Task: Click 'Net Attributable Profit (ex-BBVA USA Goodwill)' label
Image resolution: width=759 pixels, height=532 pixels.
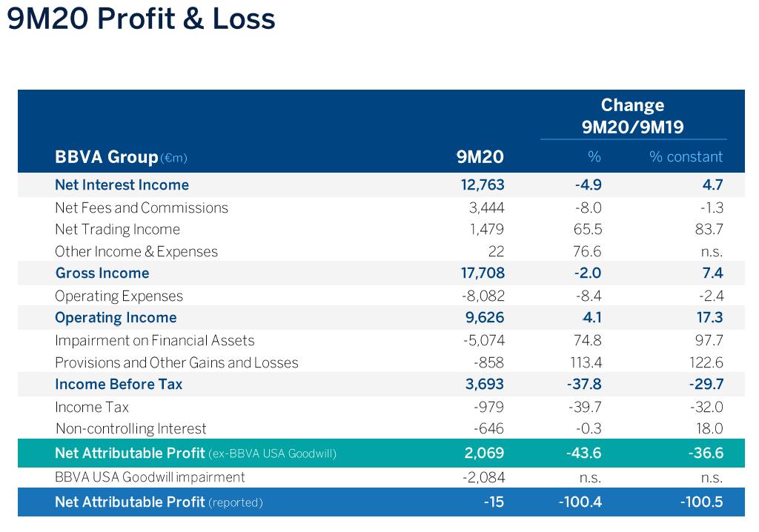Action: [x=196, y=453]
